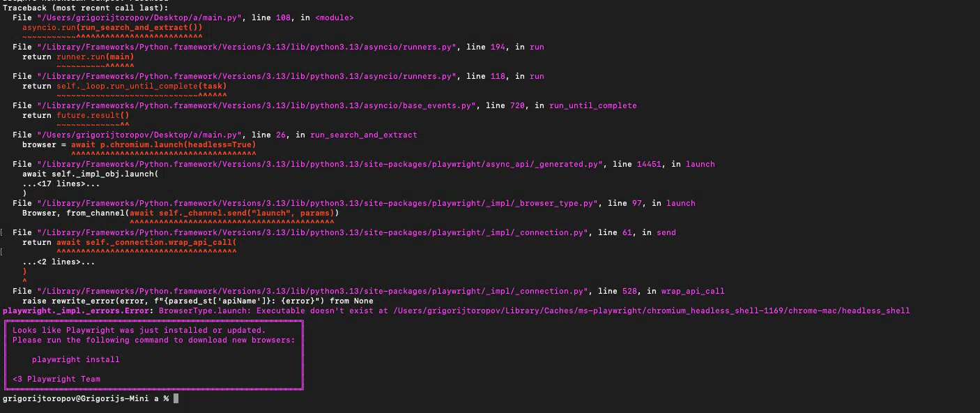Click the 'line 194' text
Image resolution: width=980 pixels, height=413 pixels.
click(x=486, y=47)
